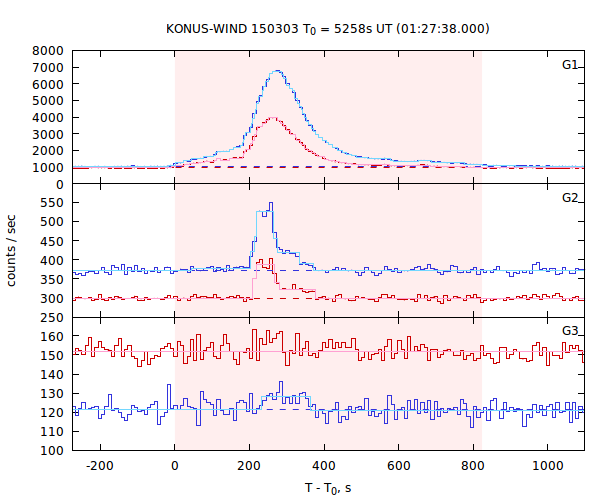Click the x-axis label T - T0, s

pyautogui.click(x=328, y=488)
